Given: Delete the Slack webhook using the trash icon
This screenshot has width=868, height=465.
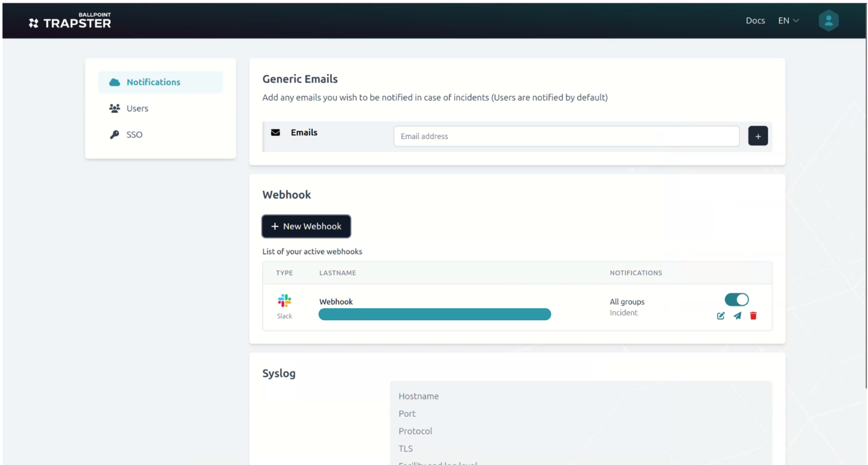Looking at the screenshot, I should pyautogui.click(x=753, y=316).
